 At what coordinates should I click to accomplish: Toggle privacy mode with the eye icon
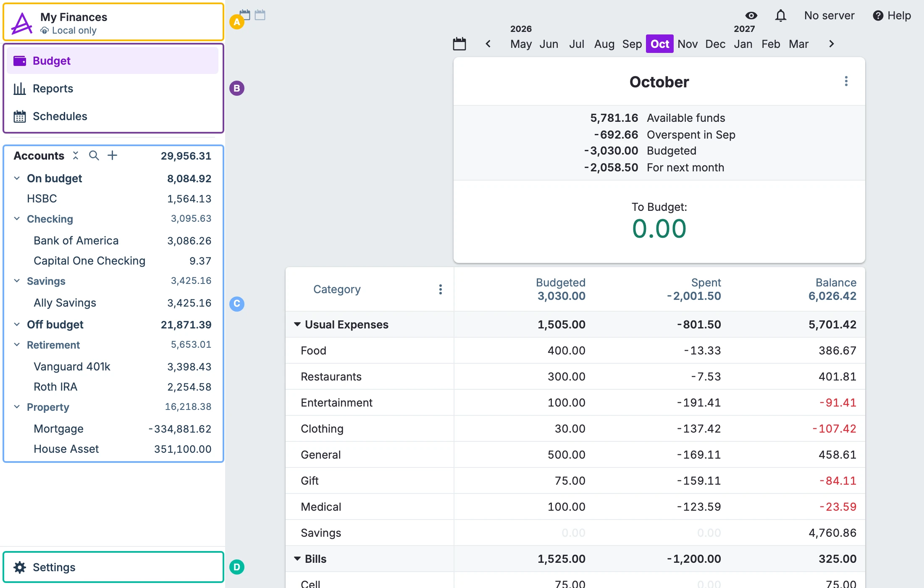[751, 16]
